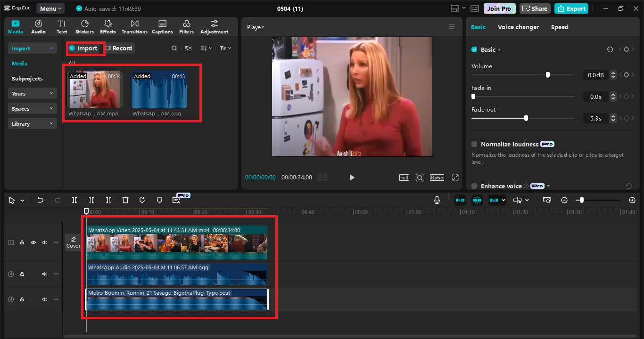Click the player fullscreen expand icon

455,178
